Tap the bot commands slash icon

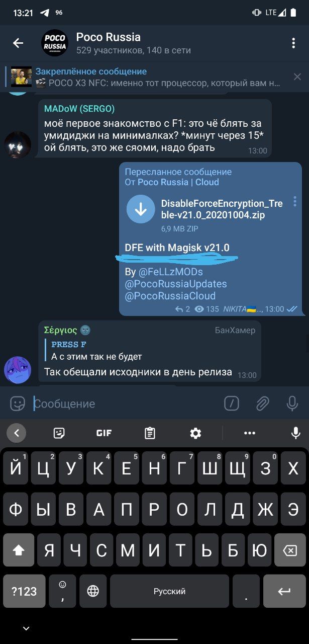point(232,404)
